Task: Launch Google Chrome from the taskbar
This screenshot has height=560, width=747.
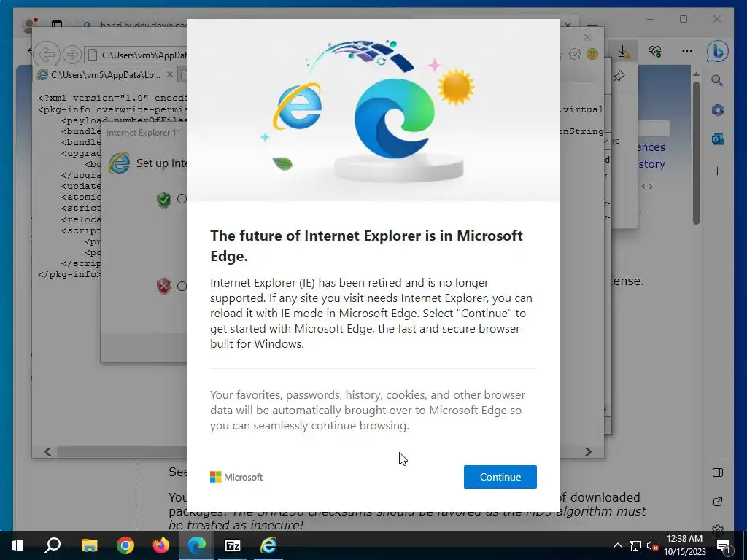Action: coord(125,545)
